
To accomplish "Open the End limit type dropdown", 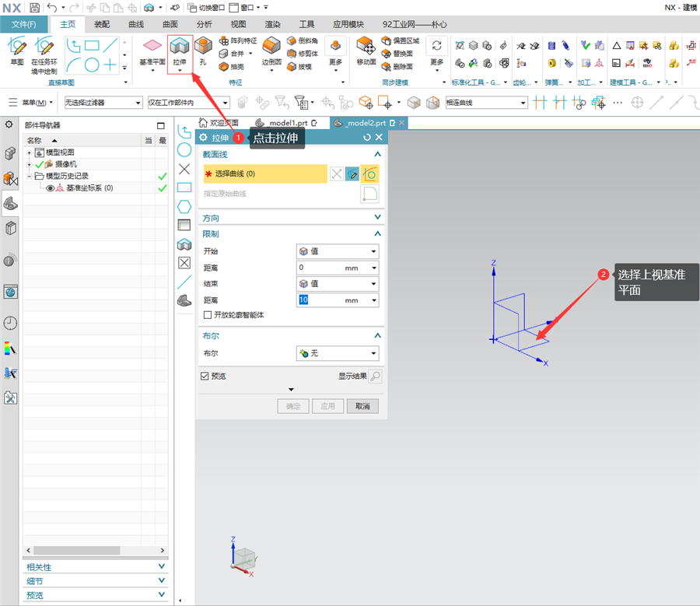I will point(338,284).
